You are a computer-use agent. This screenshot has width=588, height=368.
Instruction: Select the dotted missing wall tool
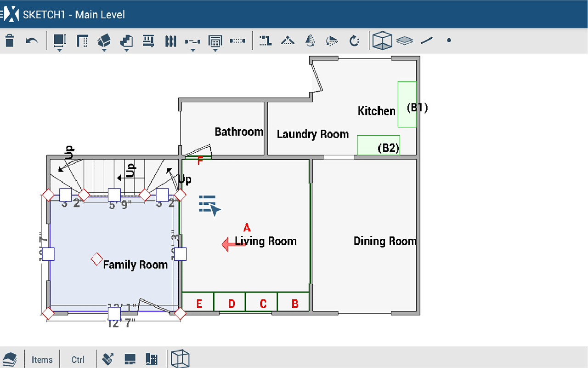point(237,41)
